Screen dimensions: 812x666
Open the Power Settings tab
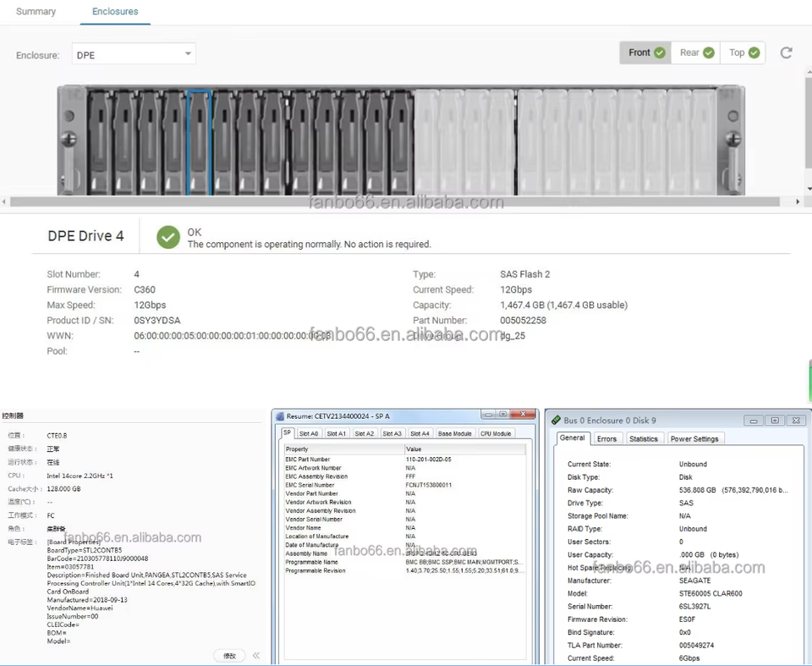[x=694, y=438]
